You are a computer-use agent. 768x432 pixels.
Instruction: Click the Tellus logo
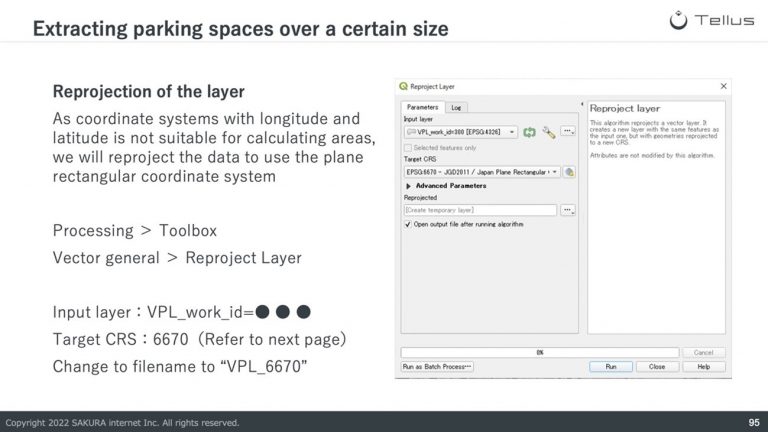pos(712,21)
